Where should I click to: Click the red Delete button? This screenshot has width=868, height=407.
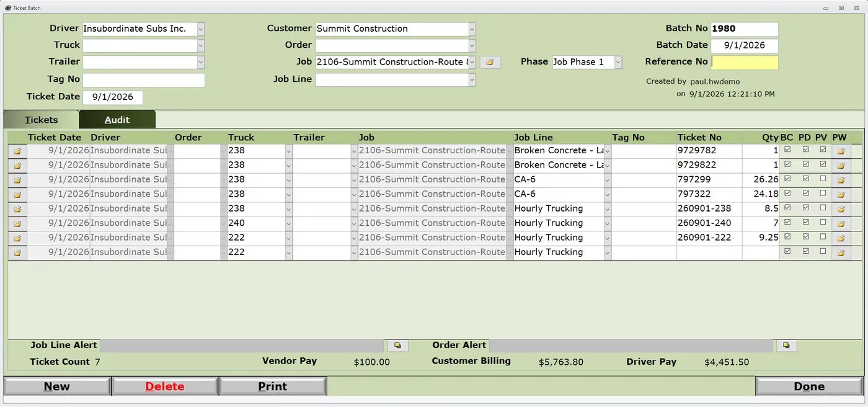(165, 387)
